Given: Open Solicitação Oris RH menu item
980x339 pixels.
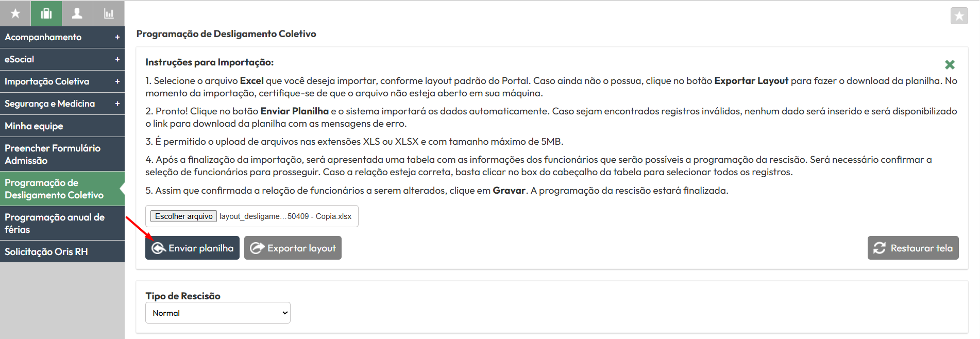Looking at the screenshot, I should tap(62, 251).
